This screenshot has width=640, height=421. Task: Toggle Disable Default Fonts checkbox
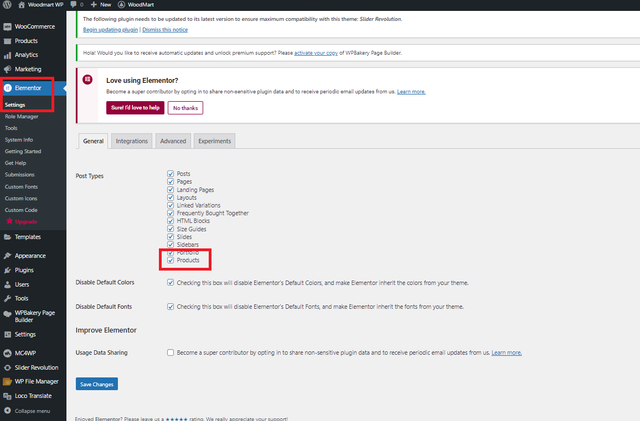[171, 306]
